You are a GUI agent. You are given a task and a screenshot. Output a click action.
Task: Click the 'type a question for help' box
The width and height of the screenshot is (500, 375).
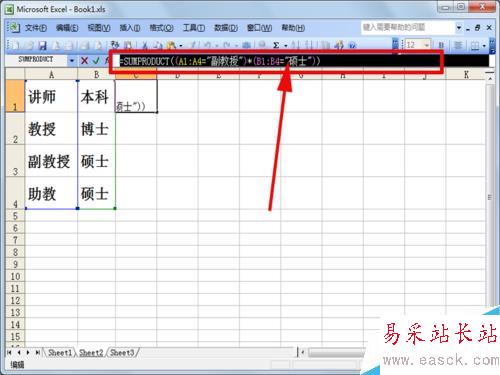coord(408,27)
